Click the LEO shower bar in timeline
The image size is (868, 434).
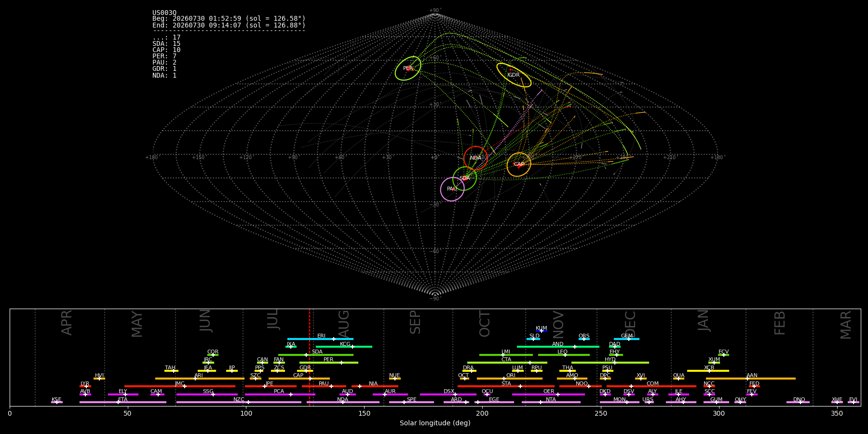[564, 355]
